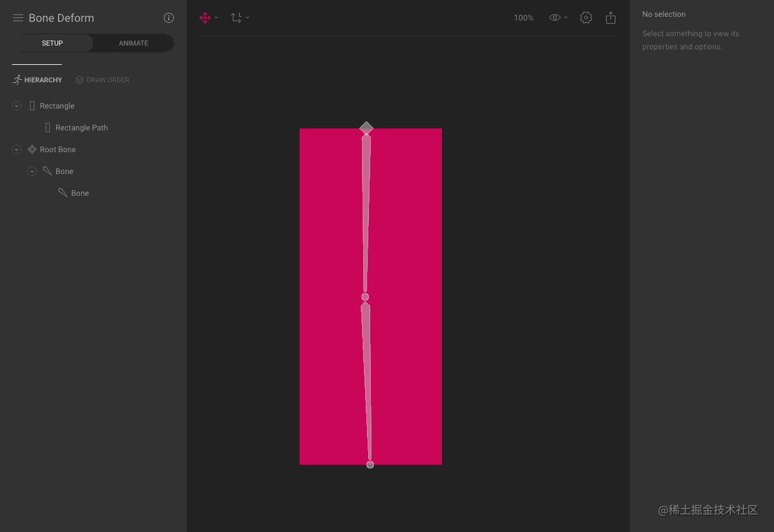774x532 pixels.
Task: Open the hamburger menu beside Bone Deform
Action: tap(18, 18)
